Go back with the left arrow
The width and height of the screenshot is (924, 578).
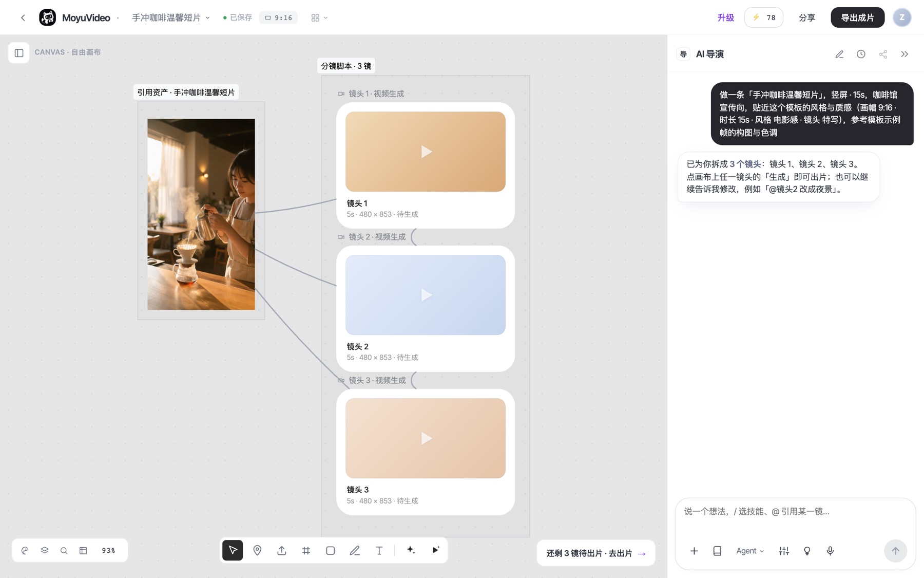coord(23,17)
